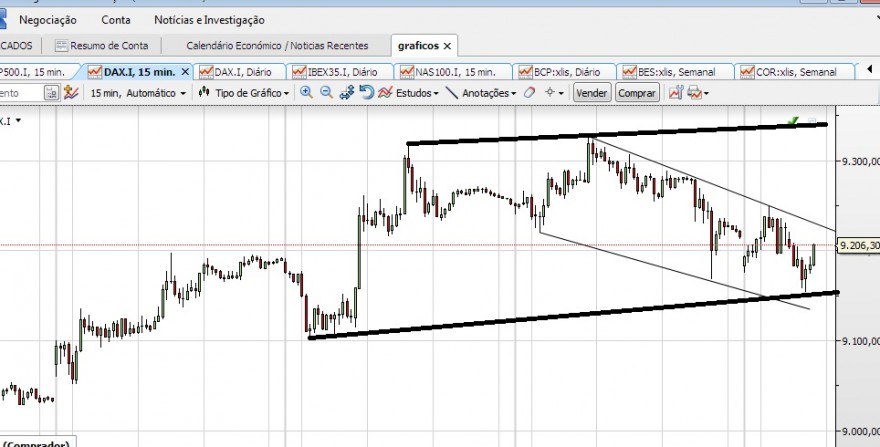Click the undo/reset arrow icon
880x447 pixels.
tap(366, 93)
